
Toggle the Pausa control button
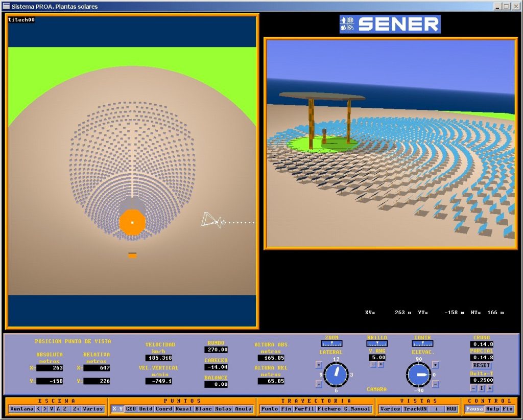click(x=474, y=409)
